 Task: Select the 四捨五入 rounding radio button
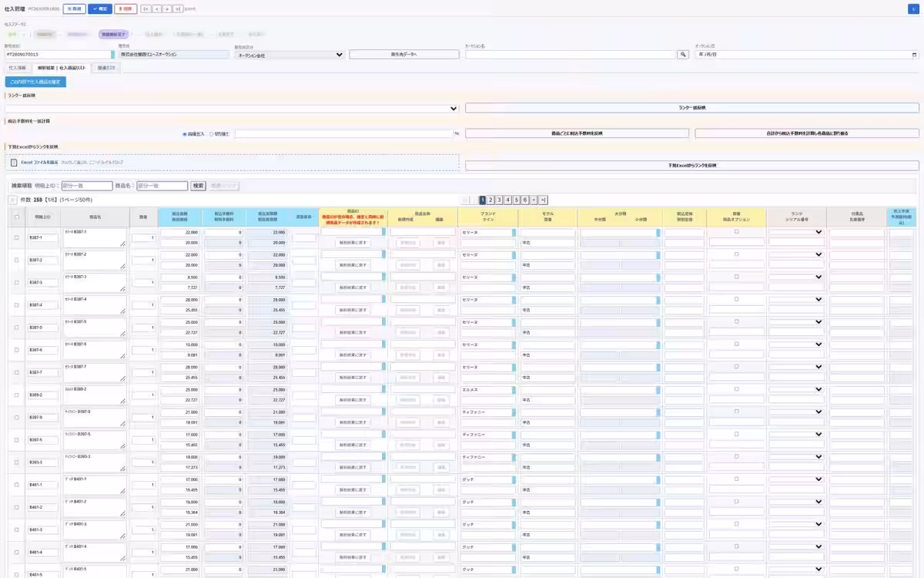(x=185, y=133)
